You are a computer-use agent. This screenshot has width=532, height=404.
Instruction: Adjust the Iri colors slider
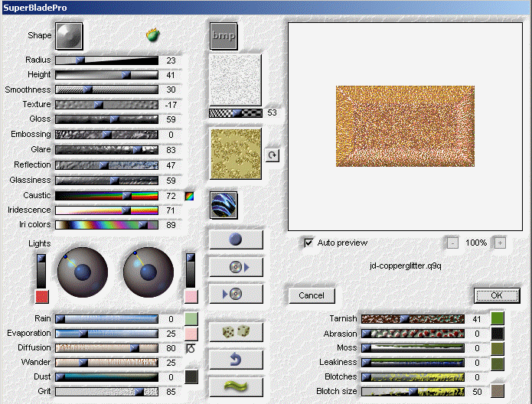[106, 225]
